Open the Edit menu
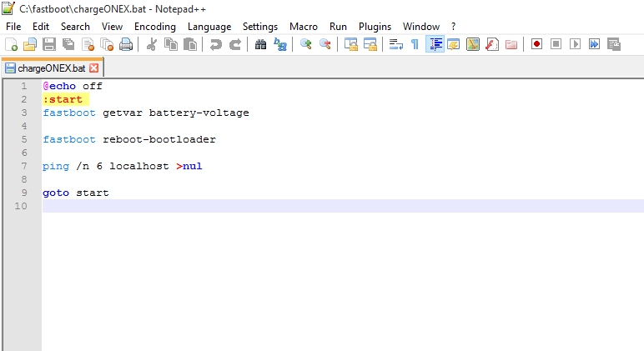This screenshot has width=644, height=351. point(41,27)
